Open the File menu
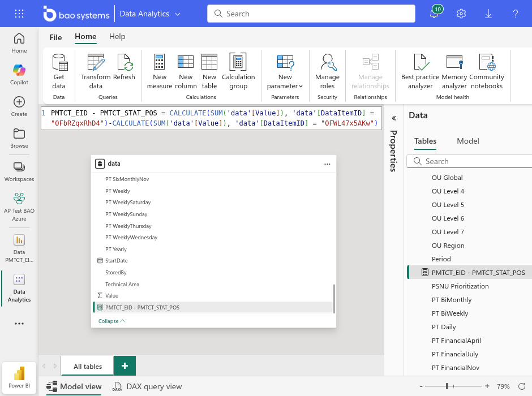 click(x=55, y=37)
